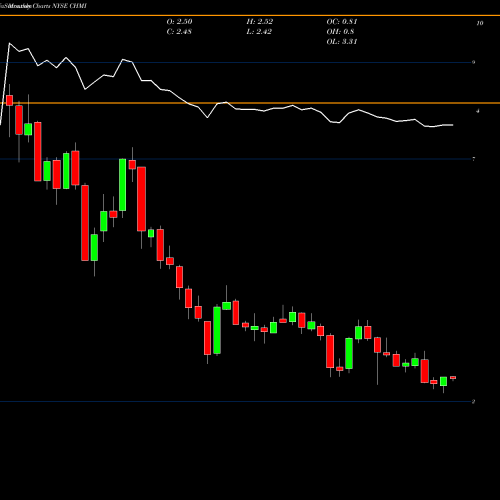Screen dimensions: 500x500
Task: Click the open price value O: 2.50
Action: click(179, 22)
